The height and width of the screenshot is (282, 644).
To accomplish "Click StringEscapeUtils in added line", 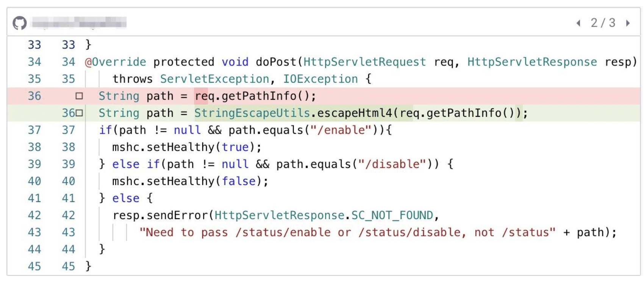I will pos(252,113).
